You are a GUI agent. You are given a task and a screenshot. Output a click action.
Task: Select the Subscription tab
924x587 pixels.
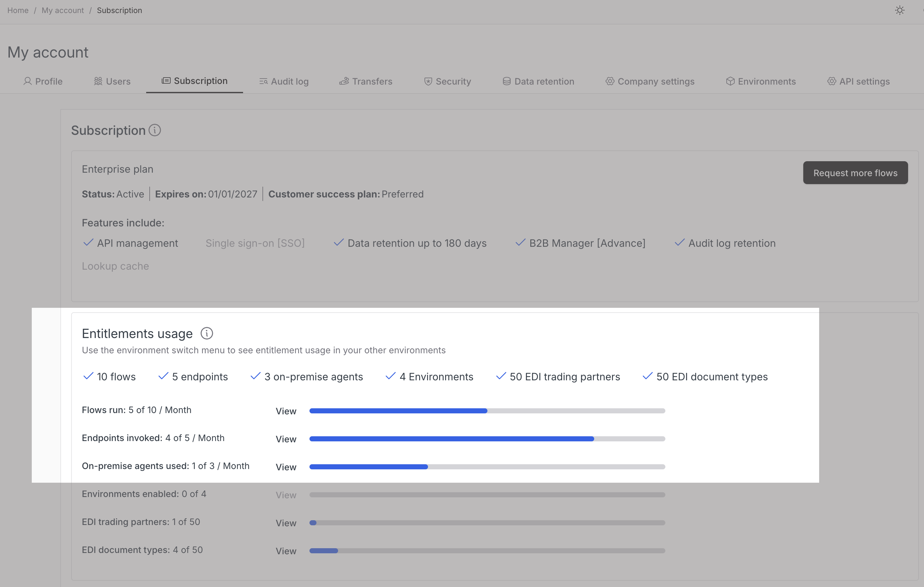194,81
